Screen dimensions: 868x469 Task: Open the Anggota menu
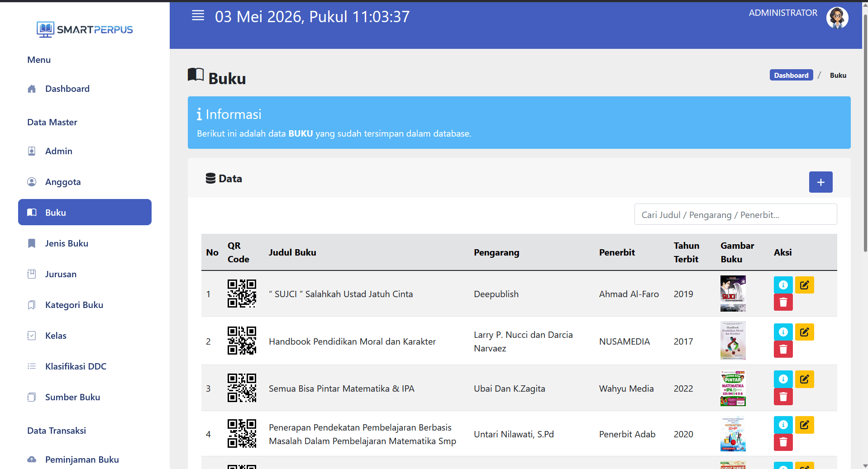(85, 182)
